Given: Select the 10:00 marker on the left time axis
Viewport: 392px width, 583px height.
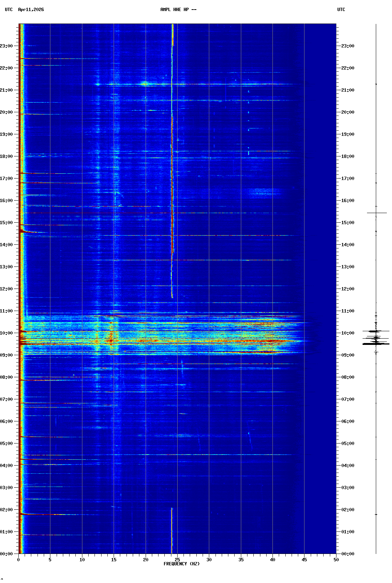Looking at the screenshot, I should 6,333.
